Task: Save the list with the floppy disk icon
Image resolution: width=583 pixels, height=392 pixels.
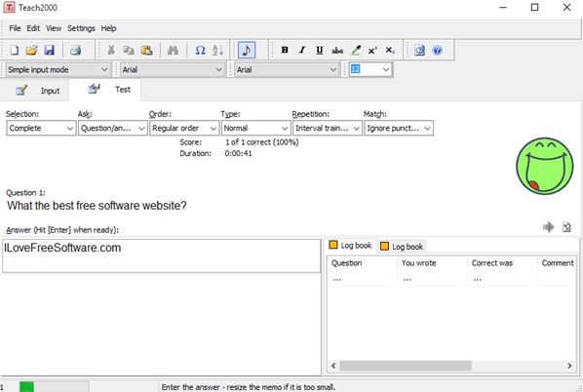Action: pyautogui.click(x=49, y=50)
